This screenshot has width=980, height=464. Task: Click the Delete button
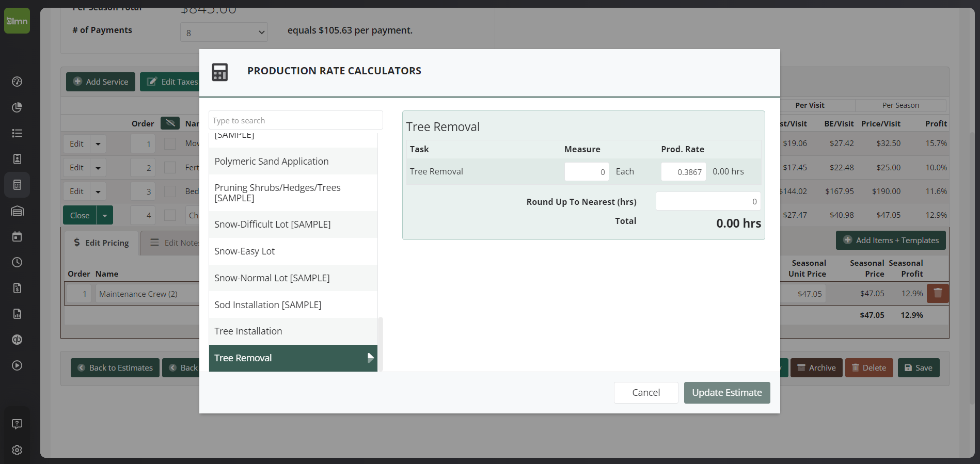pos(869,367)
